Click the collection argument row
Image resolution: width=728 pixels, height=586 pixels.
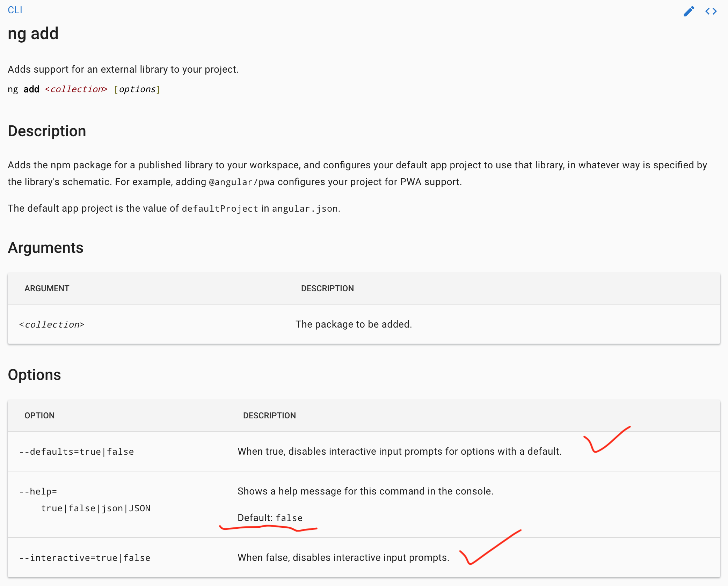363,324
